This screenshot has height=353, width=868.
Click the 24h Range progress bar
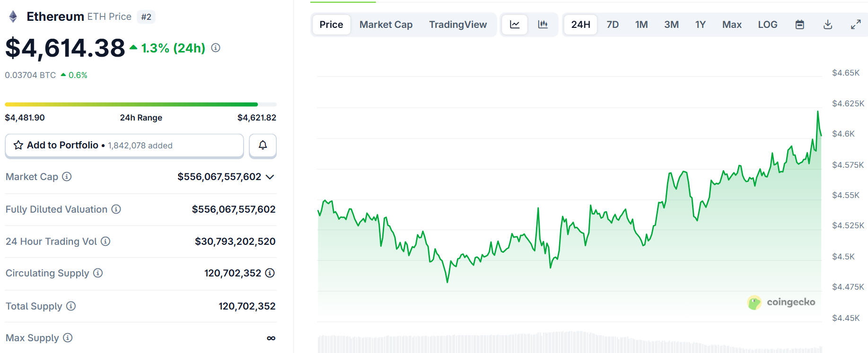140,104
